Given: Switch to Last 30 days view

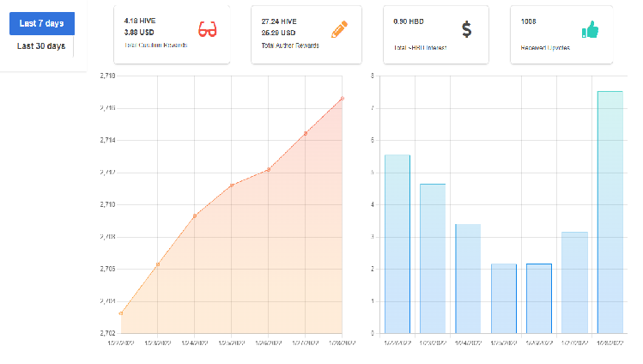Looking at the screenshot, I should point(41,45).
